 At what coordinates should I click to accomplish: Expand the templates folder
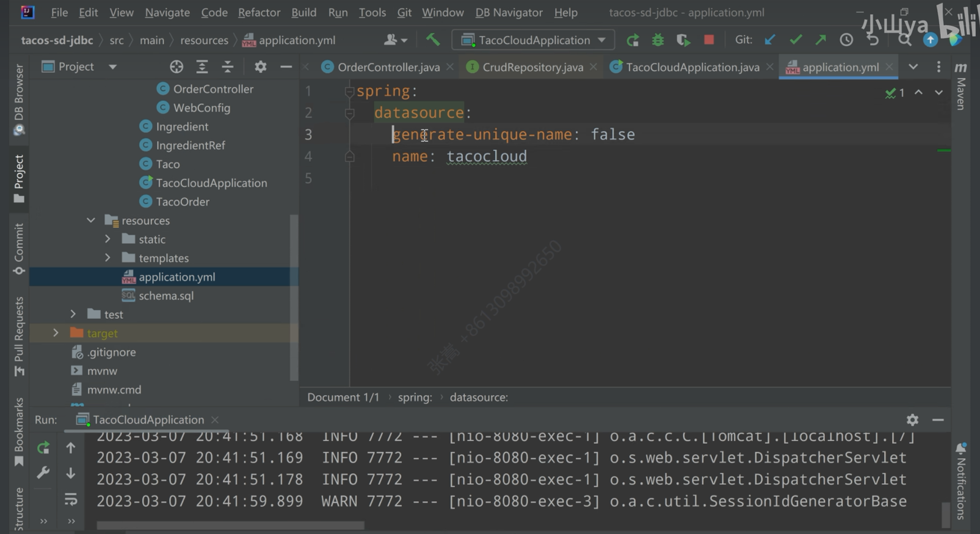click(108, 258)
